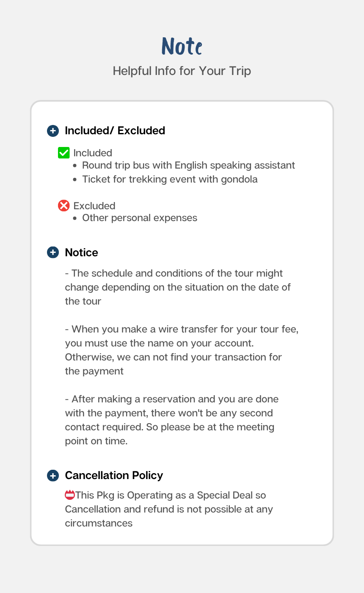Screen dimensions: 364x593
Task: Click the Included label text
Action: (x=93, y=153)
